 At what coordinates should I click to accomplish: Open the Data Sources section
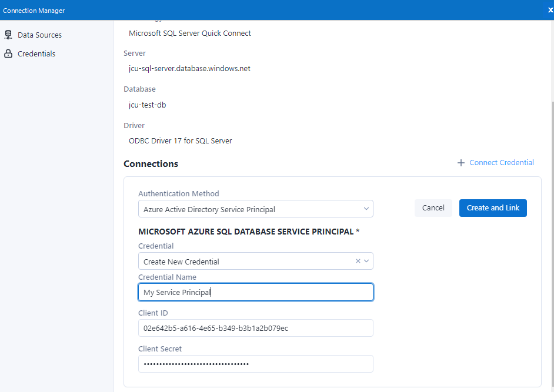(x=39, y=35)
